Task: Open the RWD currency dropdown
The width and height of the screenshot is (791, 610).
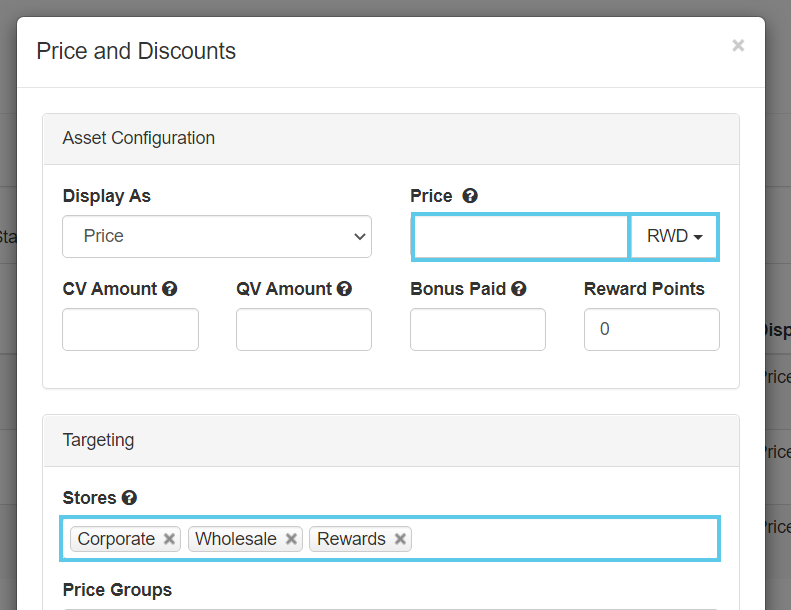Action: pos(674,237)
